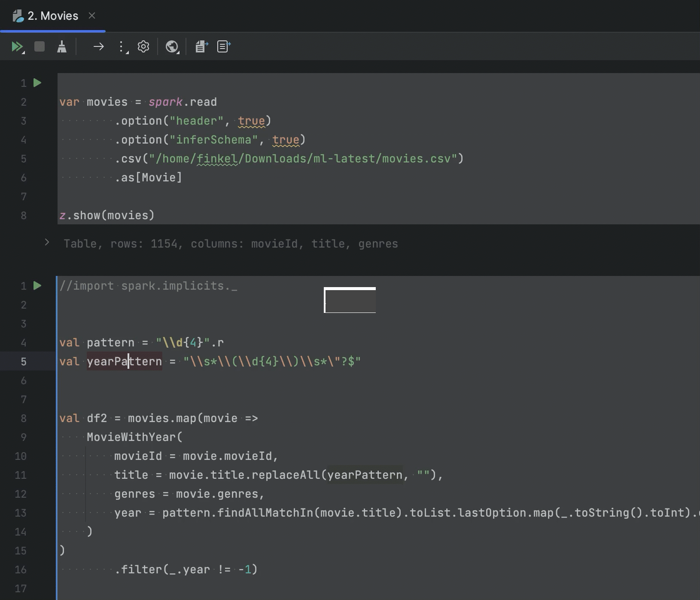Expand the table output with the chevron

point(47,242)
